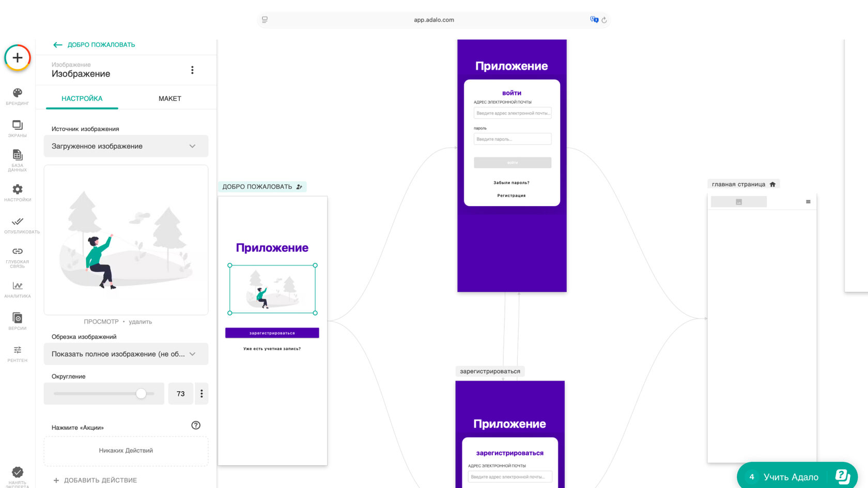Click rounding value field showing 73

click(x=181, y=393)
